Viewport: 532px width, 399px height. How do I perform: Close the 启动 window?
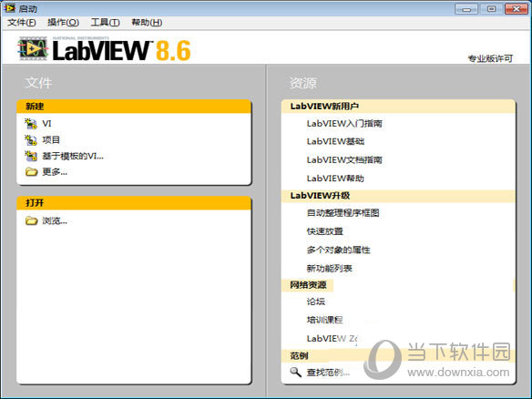point(516,9)
